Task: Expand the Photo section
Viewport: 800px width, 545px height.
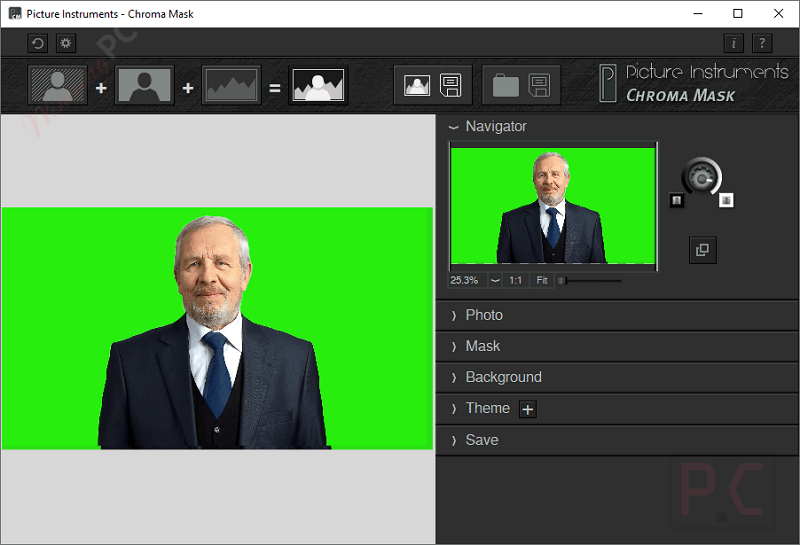Action: pyautogui.click(x=484, y=315)
